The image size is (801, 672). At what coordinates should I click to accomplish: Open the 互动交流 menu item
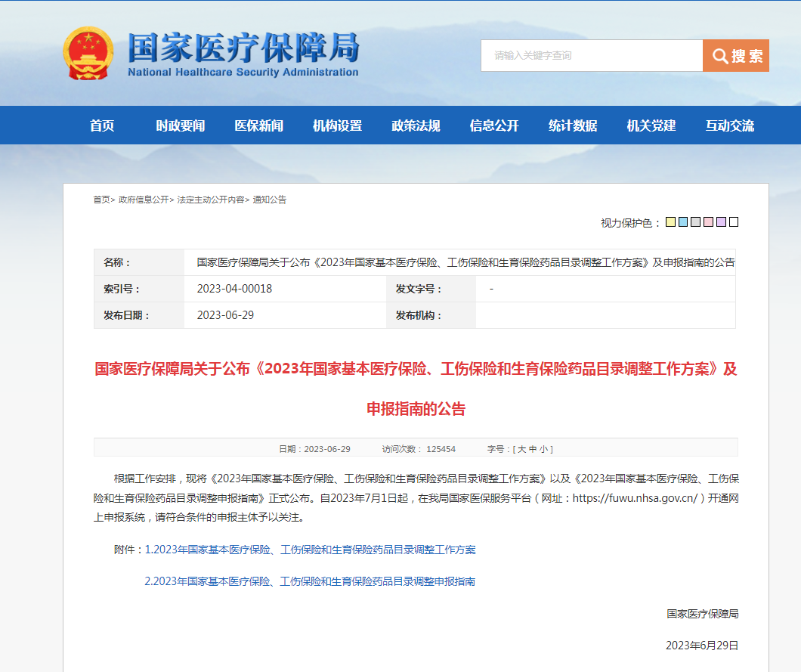click(x=729, y=125)
